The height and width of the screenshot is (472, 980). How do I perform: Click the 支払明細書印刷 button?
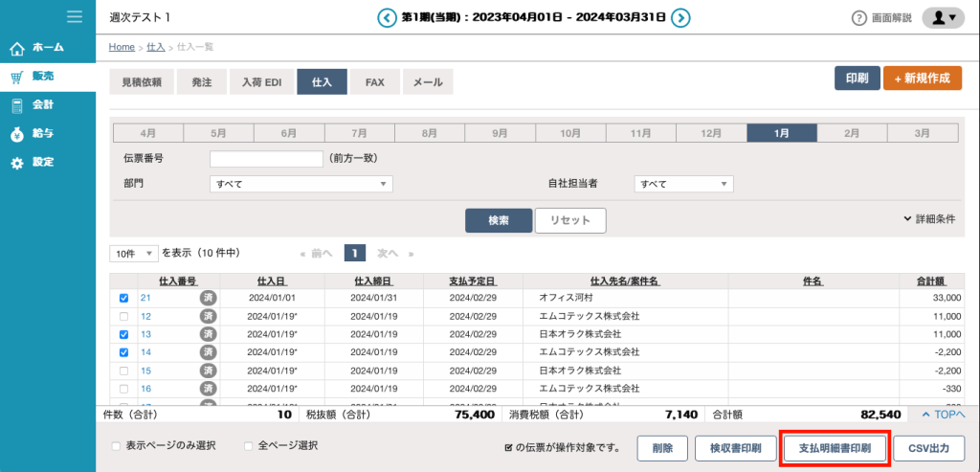coord(835,448)
